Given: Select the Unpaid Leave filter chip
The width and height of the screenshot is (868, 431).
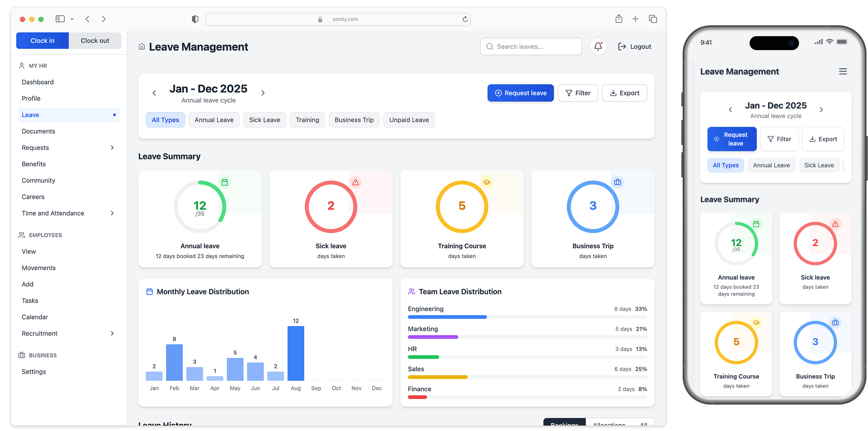Looking at the screenshot, I should 409,120.
